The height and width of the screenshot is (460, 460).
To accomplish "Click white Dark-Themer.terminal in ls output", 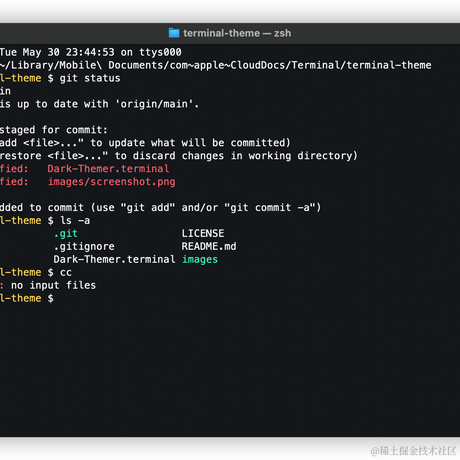I will coord(114,259).
